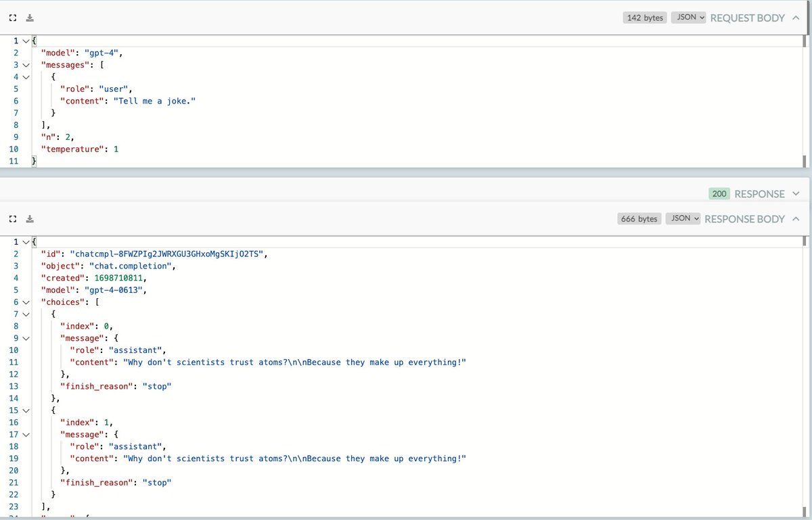Image resolution: width=812 pixels, height=520 pixels.
Task: Click the 200 status code badge
Action: 719,194
